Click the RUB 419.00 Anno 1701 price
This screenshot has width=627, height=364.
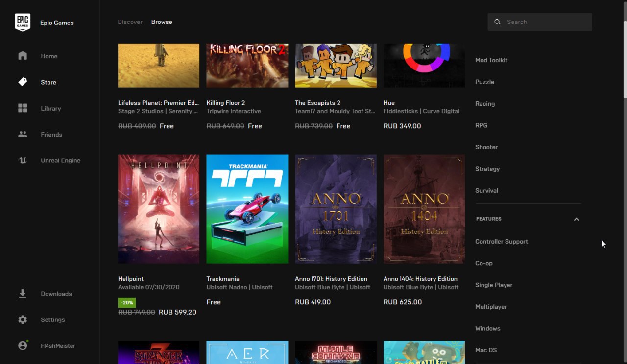pyautogui.click(x=313, y=302)
